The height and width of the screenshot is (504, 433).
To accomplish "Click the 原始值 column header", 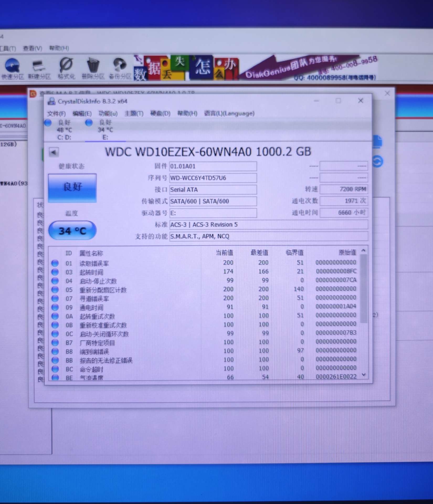I will [x=347, y=253].
